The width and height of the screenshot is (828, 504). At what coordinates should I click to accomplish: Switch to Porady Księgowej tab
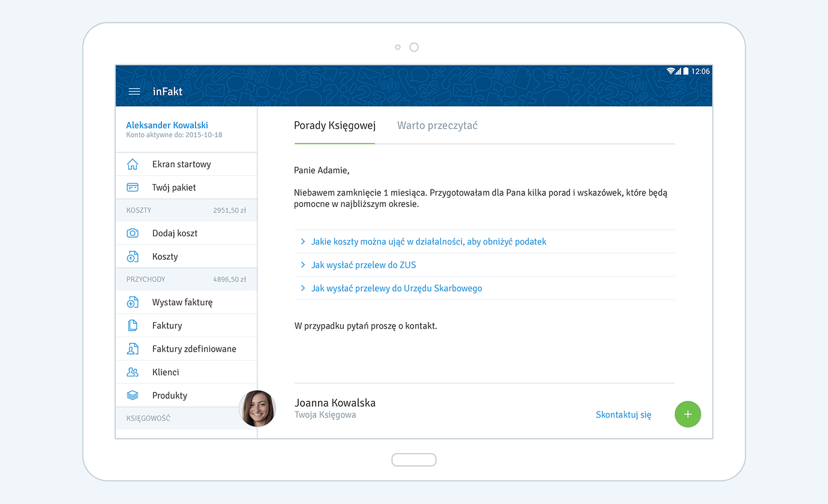[335, 125]
